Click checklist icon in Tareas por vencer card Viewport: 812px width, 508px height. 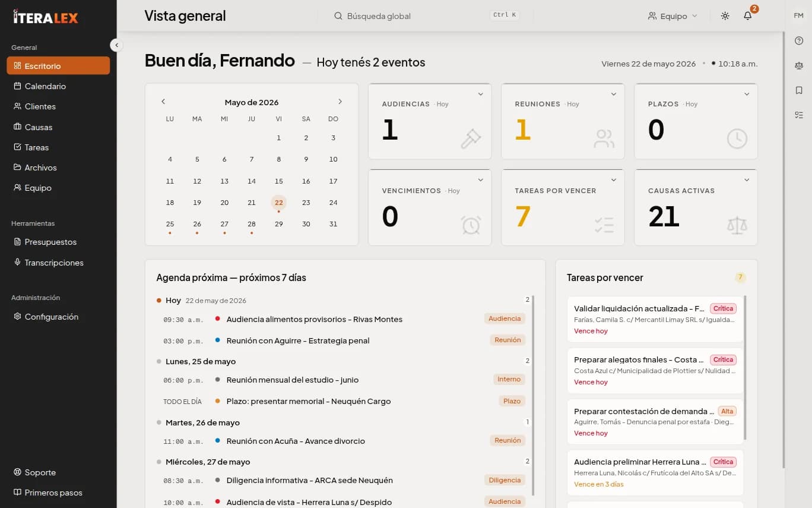tap(604, 225)
